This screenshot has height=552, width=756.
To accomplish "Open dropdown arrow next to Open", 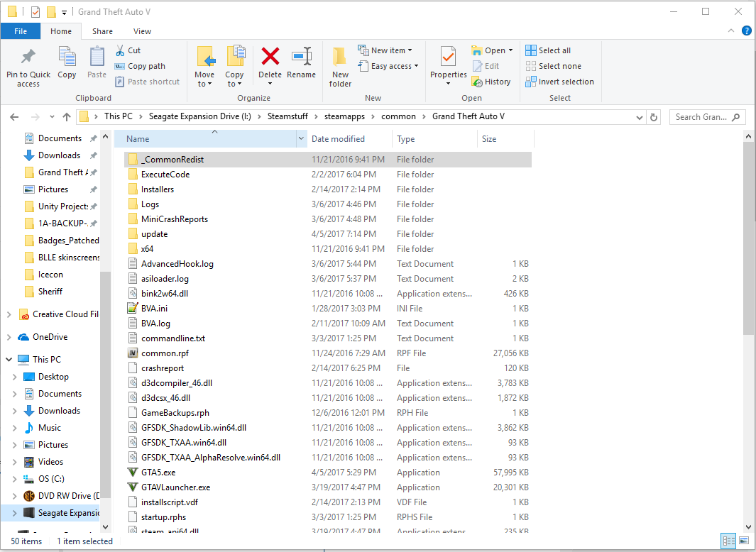I will 510,50.
